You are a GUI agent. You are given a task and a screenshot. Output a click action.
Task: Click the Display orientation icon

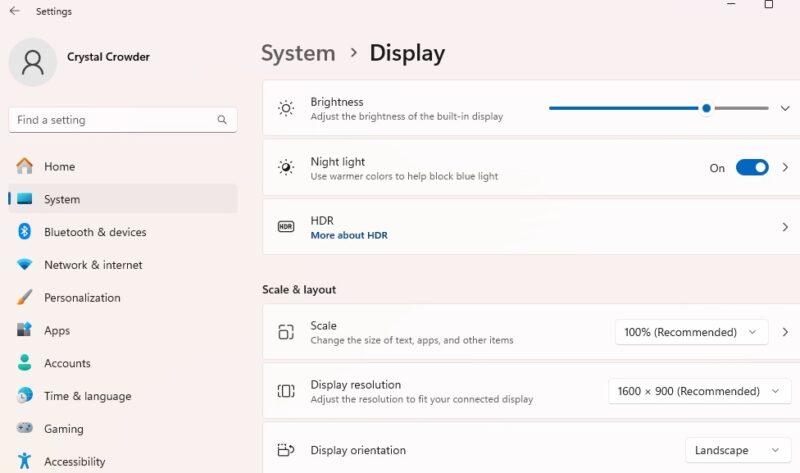(286, 450)
